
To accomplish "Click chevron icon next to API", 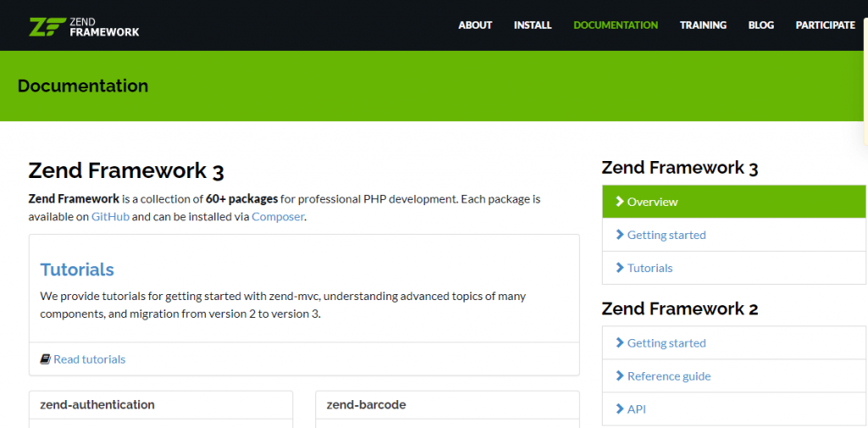I will [x=620, y=409].
